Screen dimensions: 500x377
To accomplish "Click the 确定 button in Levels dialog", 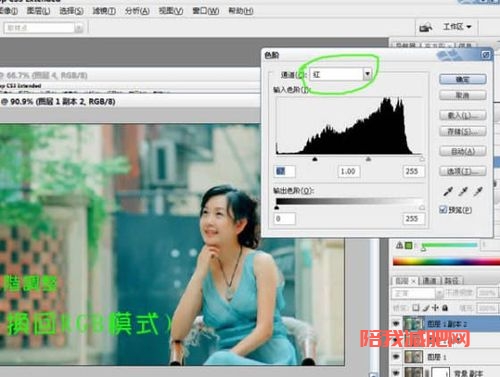I will pyautogui.click(x=463, y=79).
